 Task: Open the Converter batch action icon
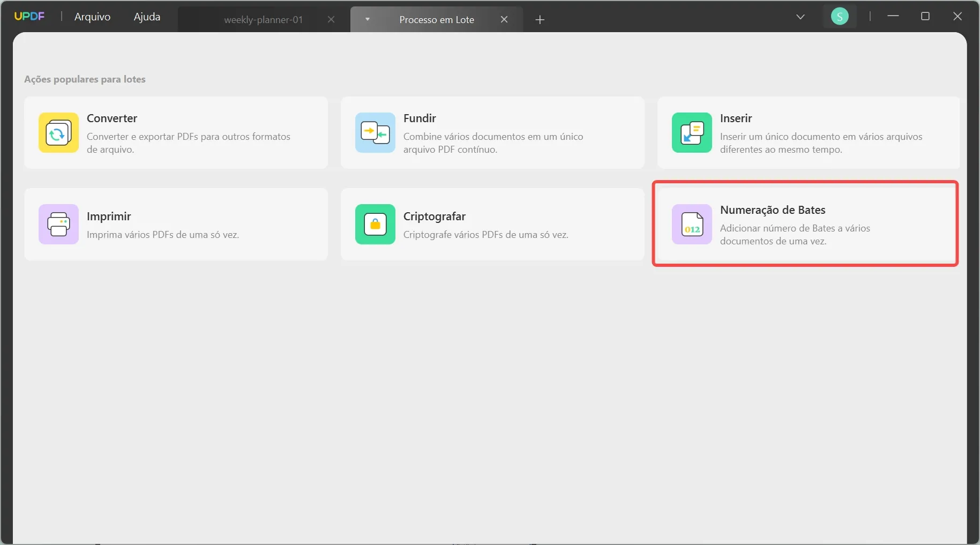coord(58,133)
